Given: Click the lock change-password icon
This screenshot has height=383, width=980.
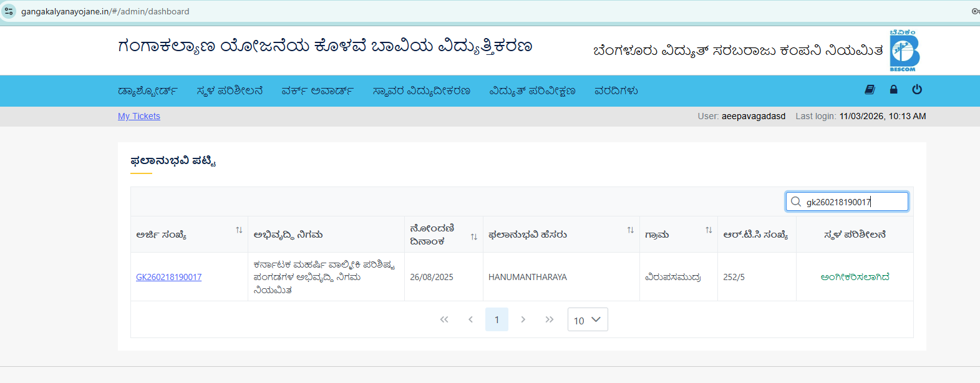Looking at the screenshot, I should [893, 90].
